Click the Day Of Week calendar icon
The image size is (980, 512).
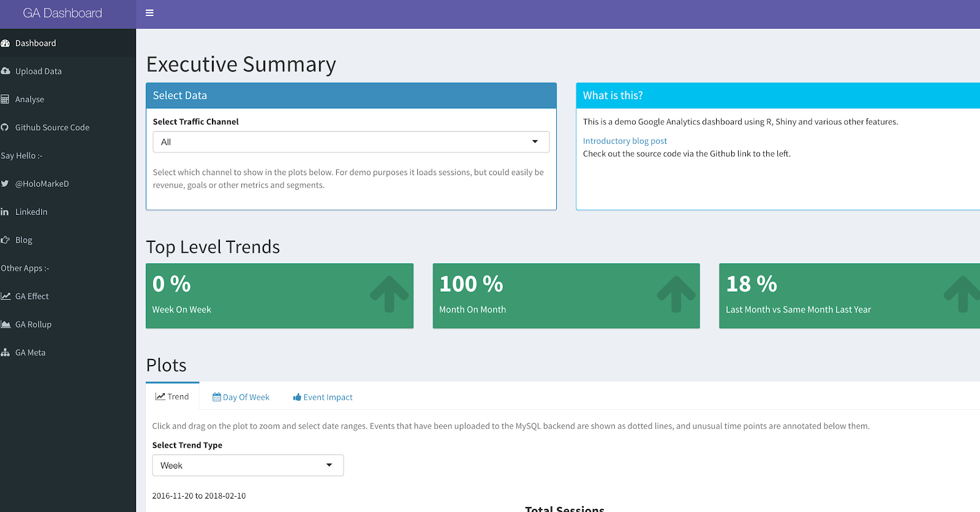point(217,397)
